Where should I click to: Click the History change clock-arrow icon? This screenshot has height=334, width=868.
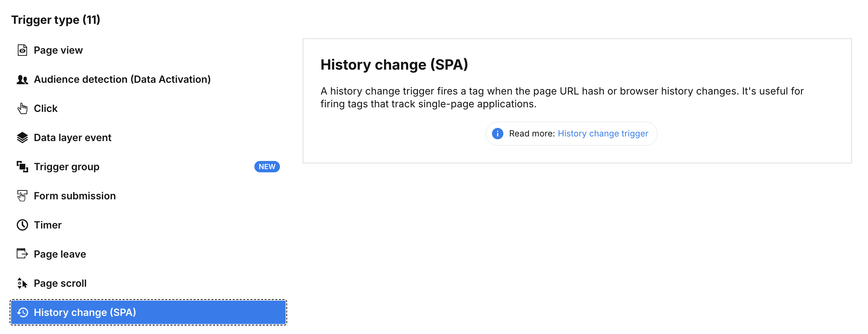[23, 312]
